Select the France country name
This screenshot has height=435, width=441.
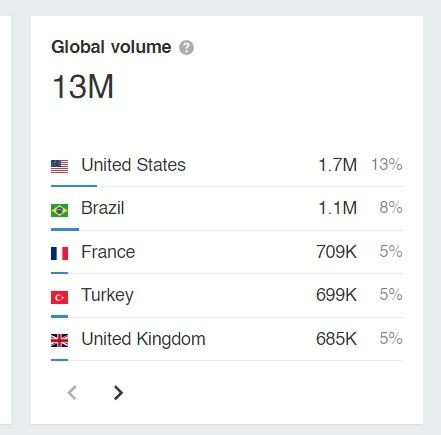coord(108,252)
